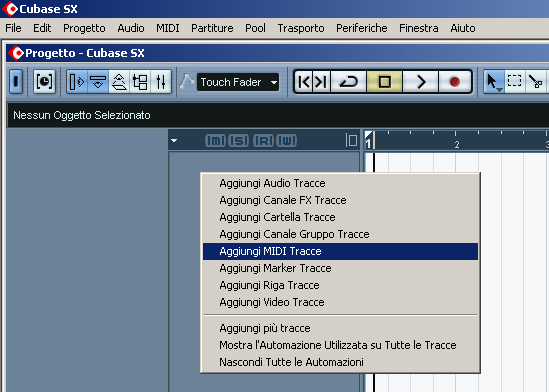
Task: Expand the track list dropdown arrow
Action: 174,141
